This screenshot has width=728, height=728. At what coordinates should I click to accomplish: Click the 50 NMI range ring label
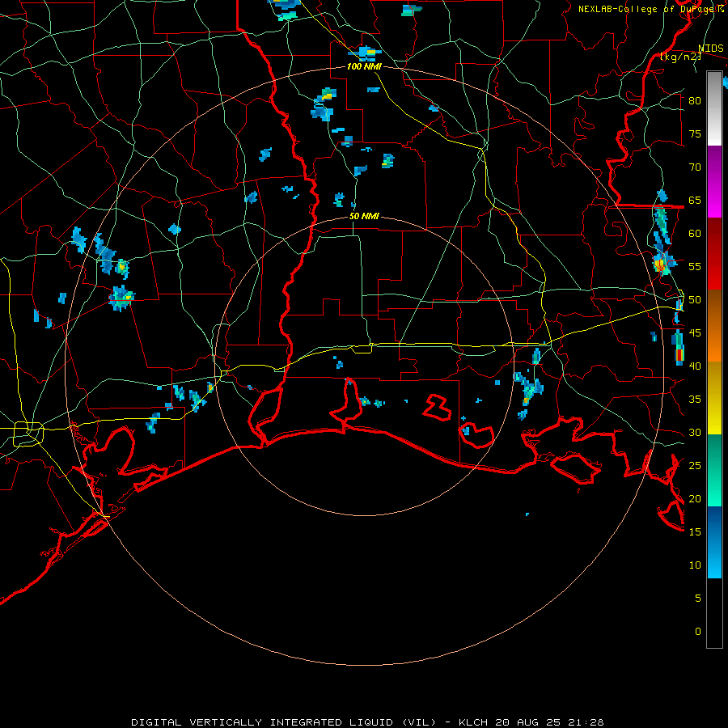point(364,216)
